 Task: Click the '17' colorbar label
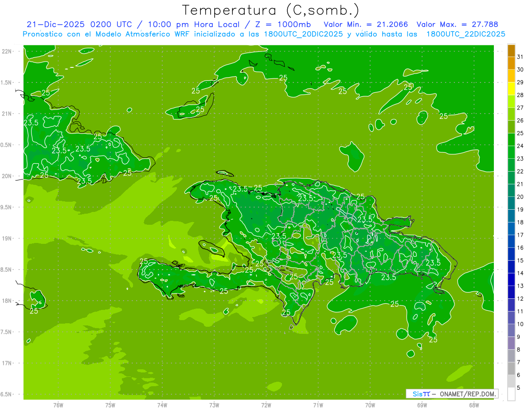[x=520, y=235]
